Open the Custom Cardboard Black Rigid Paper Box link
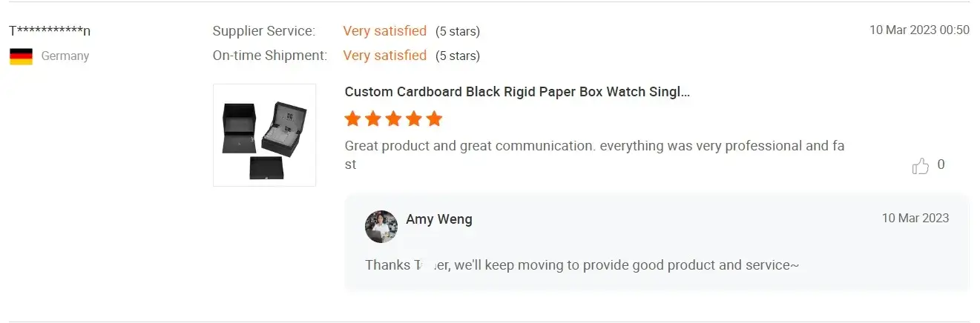 pyautogui.click(x=517, y=92)
